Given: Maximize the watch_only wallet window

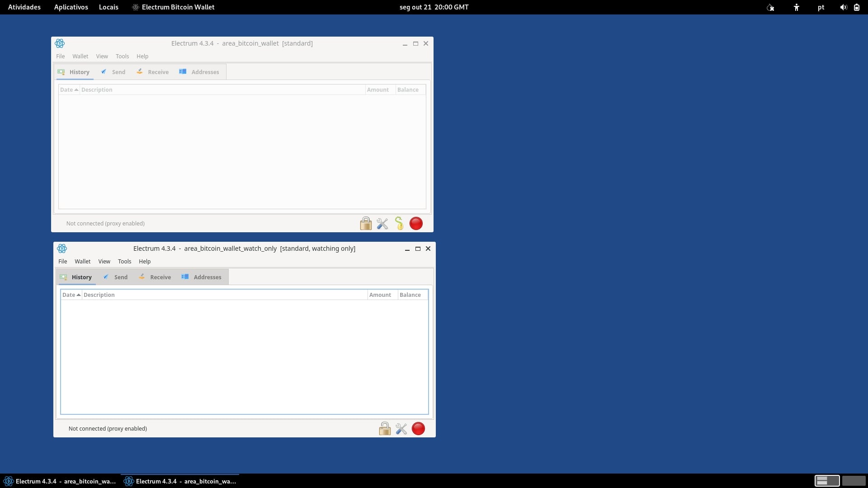Looking at the screenshot, I should coord(418,249).
